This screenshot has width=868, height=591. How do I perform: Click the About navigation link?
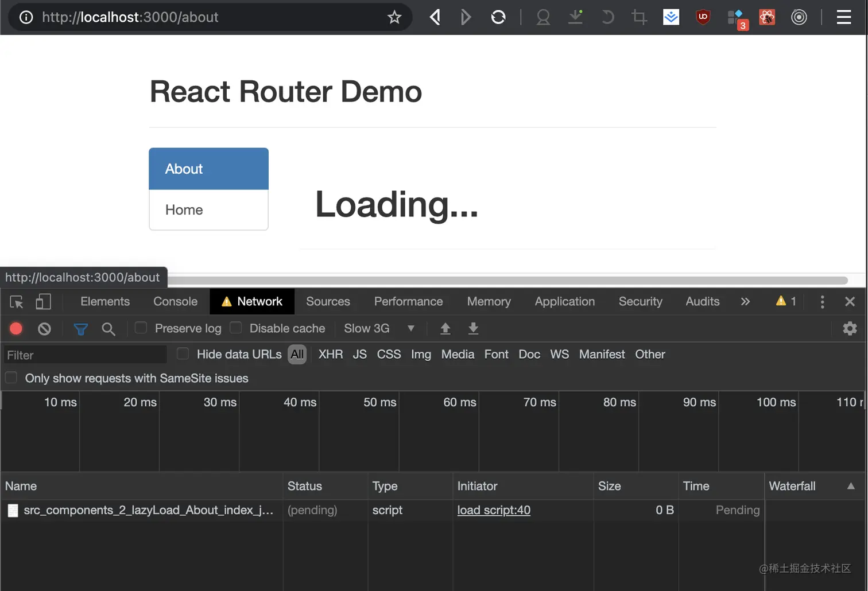click(208, 169)
